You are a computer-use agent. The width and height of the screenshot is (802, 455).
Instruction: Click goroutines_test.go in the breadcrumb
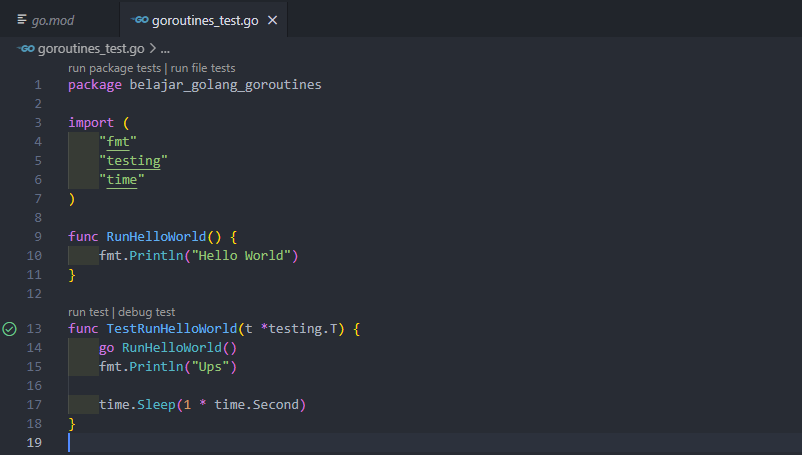tap(91, 49)
